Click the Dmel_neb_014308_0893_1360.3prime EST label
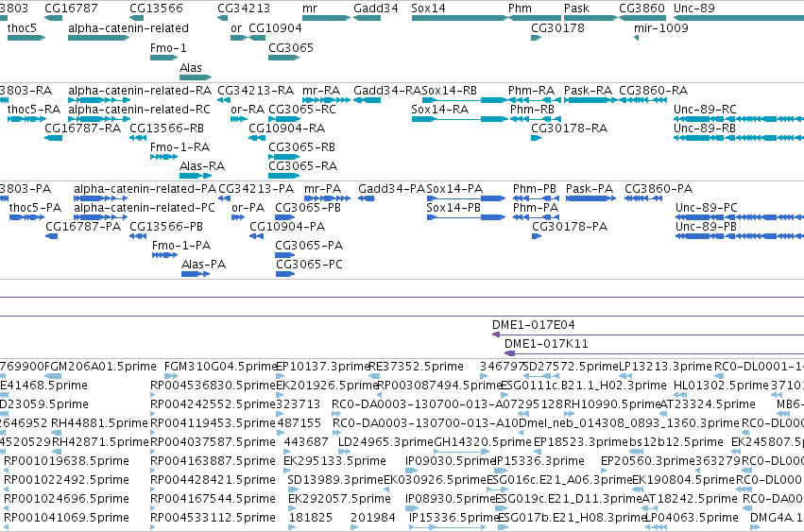The width and height of the screenshot is (804, 532). 629,423
